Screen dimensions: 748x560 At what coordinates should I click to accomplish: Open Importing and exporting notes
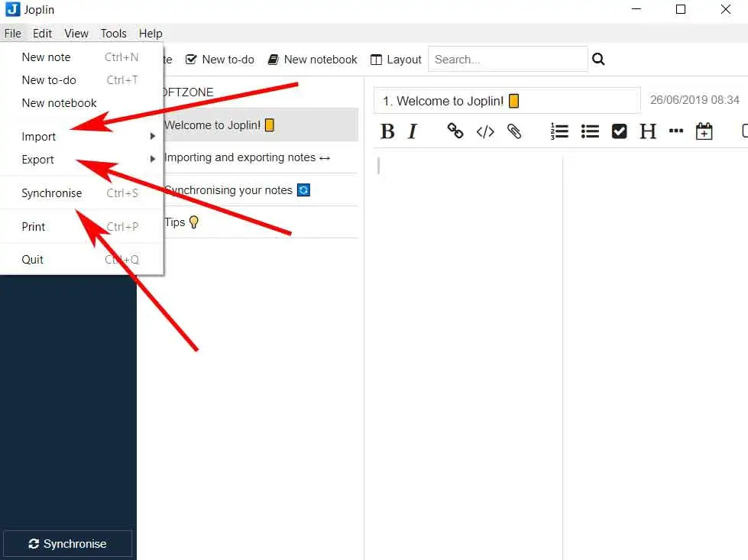[261, 157]
